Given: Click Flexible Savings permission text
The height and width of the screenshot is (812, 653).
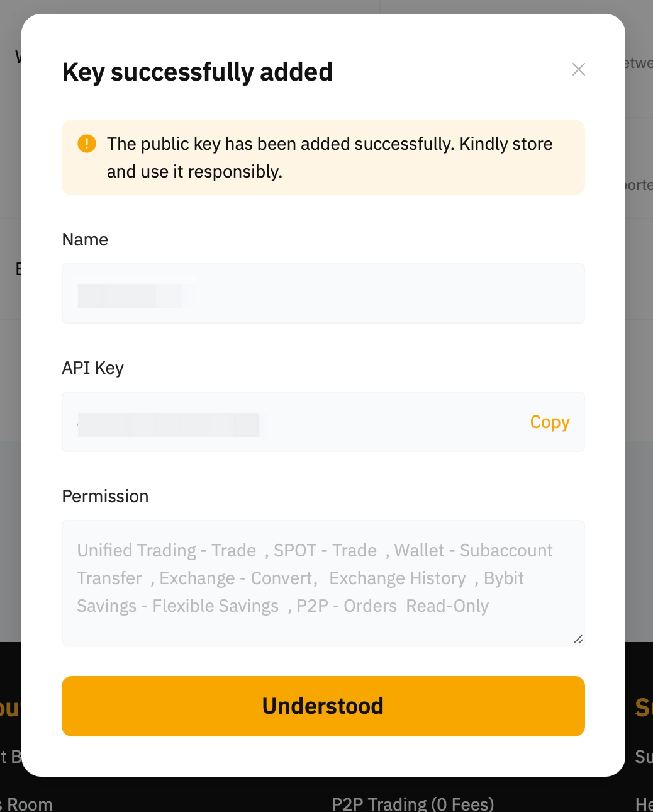Looking at the screenshot, I should point(215,606).
